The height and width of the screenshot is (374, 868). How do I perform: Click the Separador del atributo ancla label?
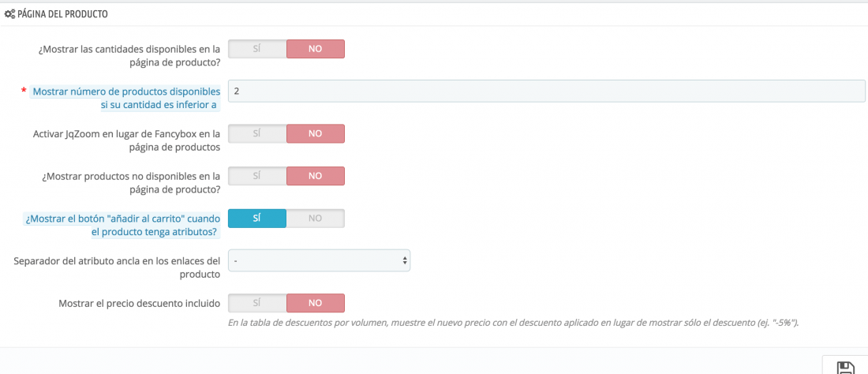117,267
